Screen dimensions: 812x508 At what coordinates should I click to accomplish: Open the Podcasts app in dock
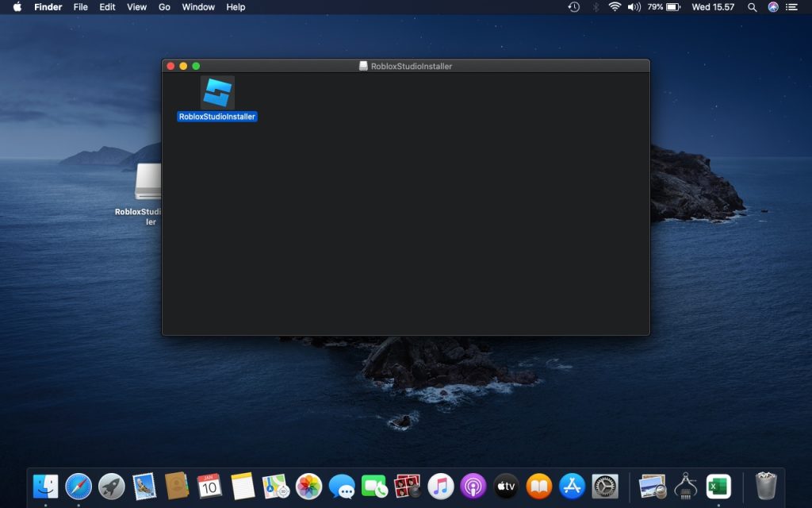(473, 487)
